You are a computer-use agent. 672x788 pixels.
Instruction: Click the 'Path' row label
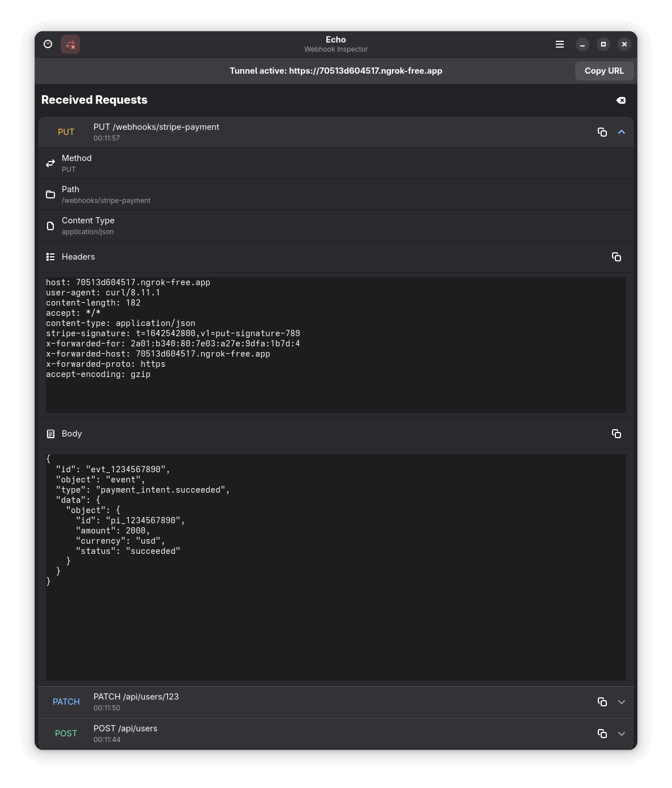click(70, 189)
